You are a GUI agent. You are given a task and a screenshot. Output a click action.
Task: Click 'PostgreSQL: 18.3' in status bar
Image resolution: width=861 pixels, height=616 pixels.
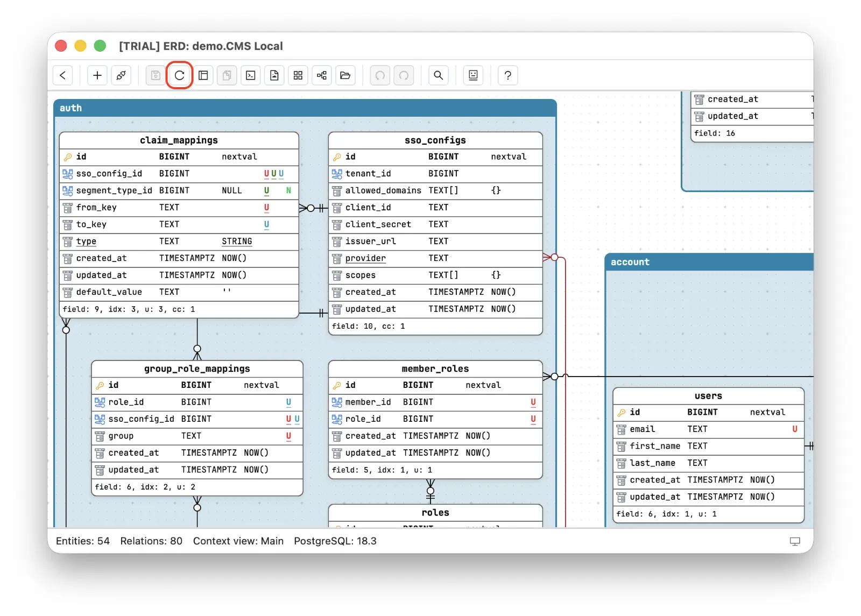[x=335, y=541]
